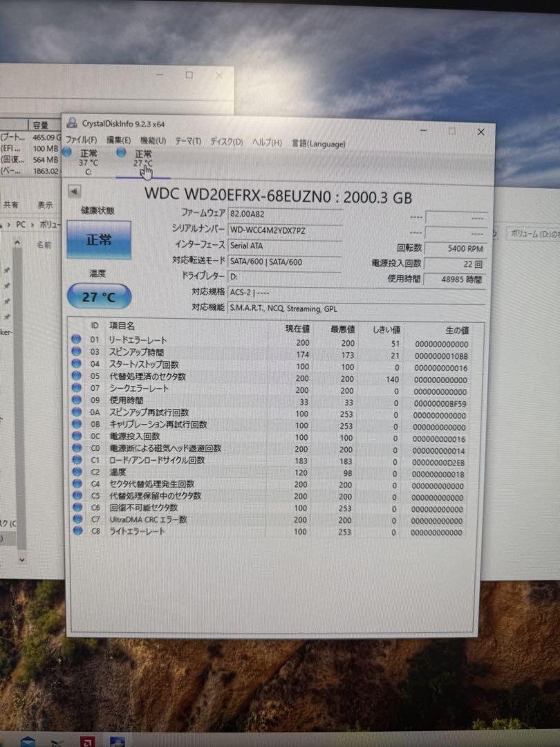The height and width of the screenshot is (747, 560).
Task: Open the 言語(Language) menu
Action: pos(319,143)
